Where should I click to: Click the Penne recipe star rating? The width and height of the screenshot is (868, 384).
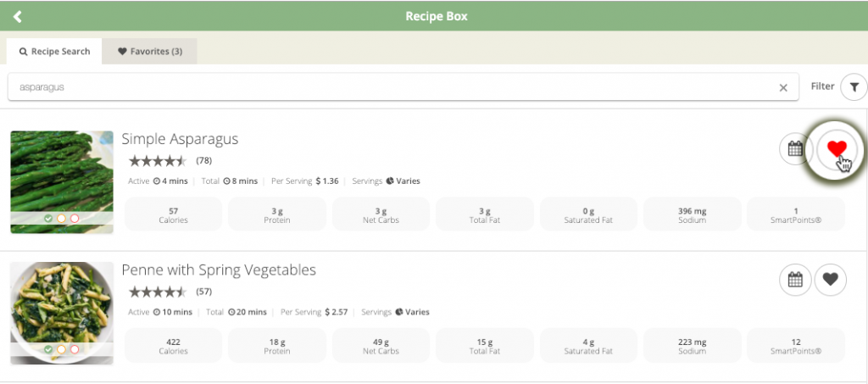coord(158,292)
